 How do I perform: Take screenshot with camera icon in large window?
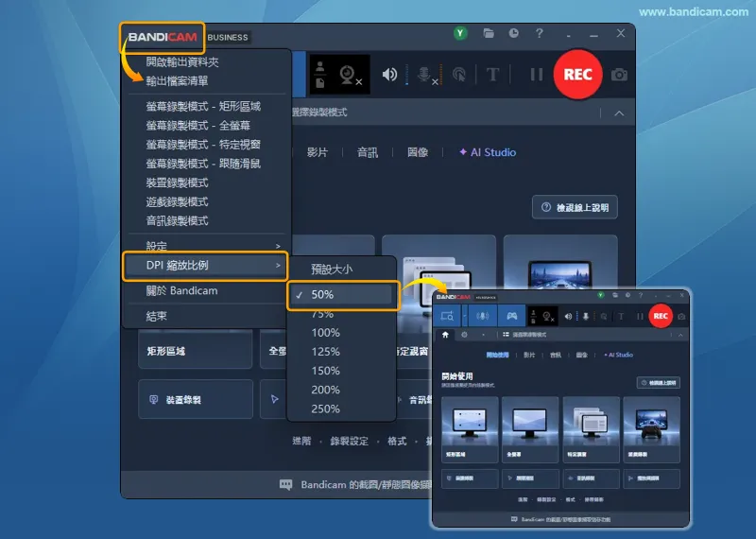619,75
